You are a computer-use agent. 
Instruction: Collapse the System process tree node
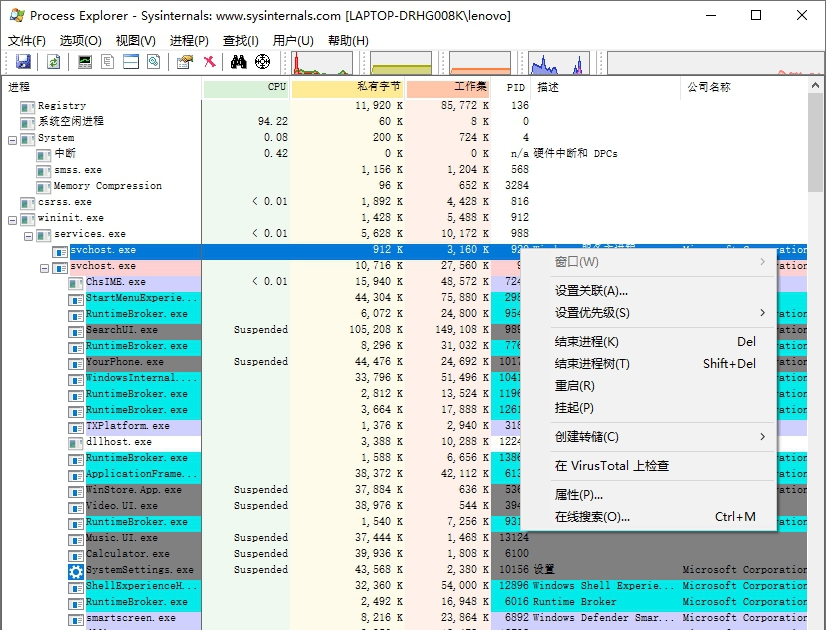(11, 138)
